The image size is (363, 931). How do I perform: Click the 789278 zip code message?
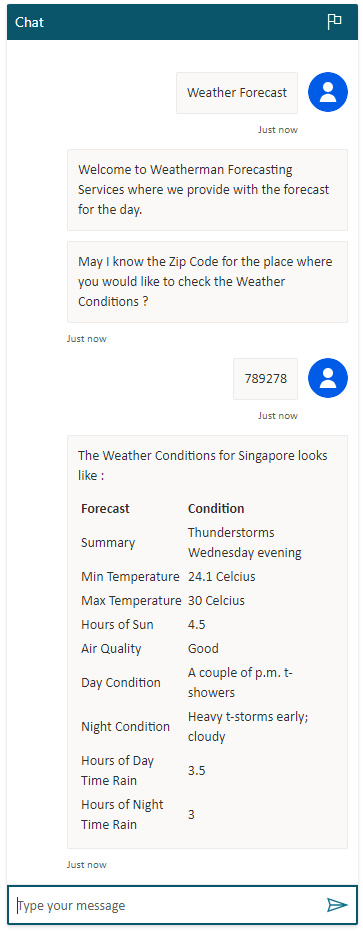click(266, 379)
